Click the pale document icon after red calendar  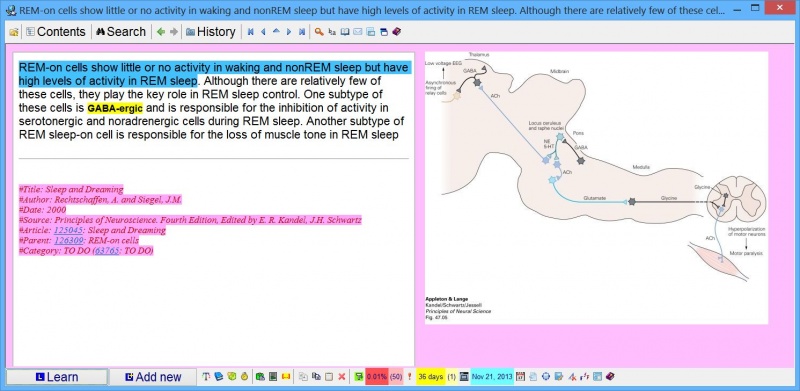[533, 377]
